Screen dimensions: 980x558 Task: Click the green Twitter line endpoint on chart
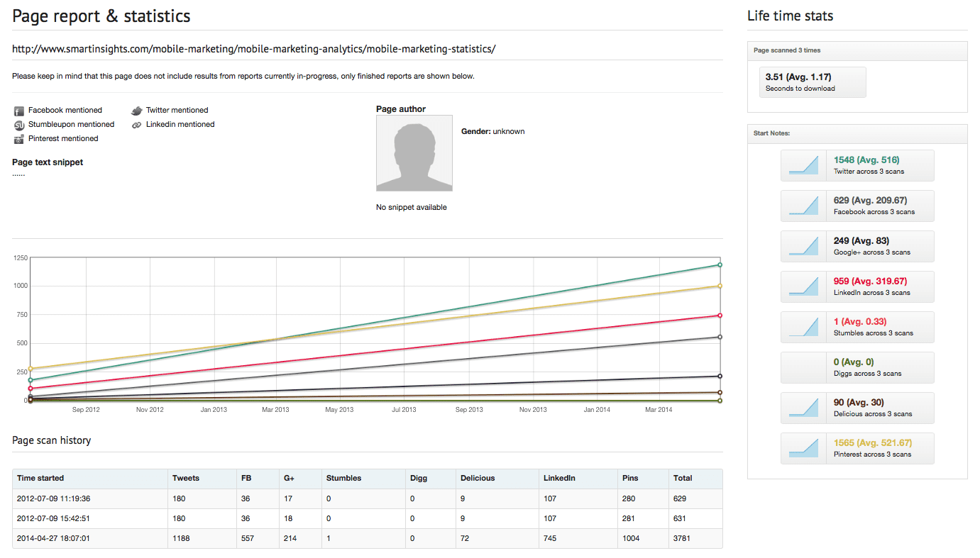click(720, 265)
